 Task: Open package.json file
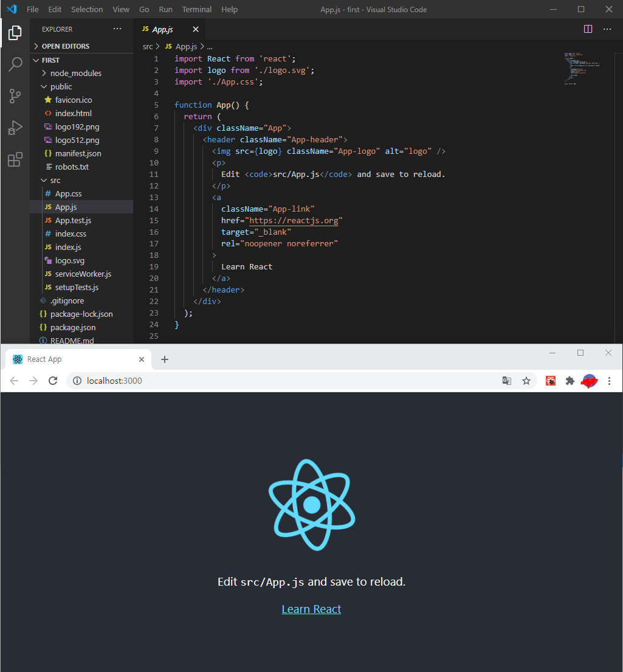click(81, 327)
